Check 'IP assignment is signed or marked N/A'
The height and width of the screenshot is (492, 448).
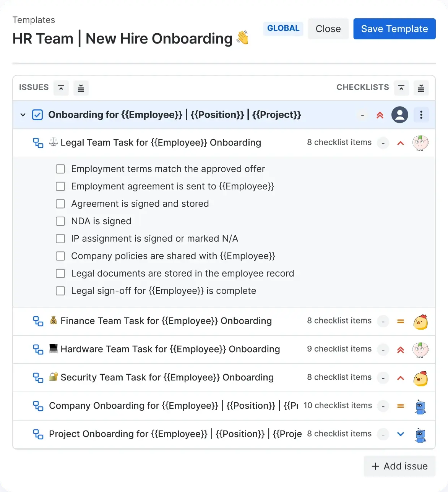[x=60, y=239]
